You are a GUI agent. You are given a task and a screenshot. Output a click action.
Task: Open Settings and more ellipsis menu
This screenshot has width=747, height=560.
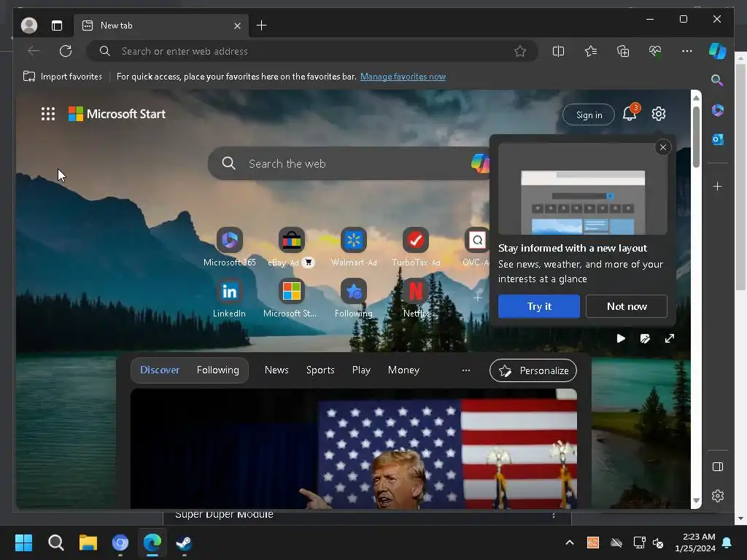687,51
